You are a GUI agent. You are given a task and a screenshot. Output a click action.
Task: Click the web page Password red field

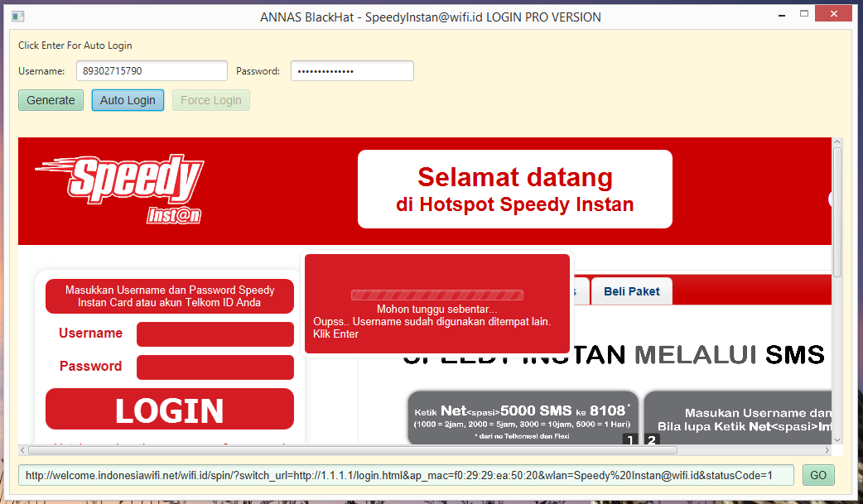215,367
